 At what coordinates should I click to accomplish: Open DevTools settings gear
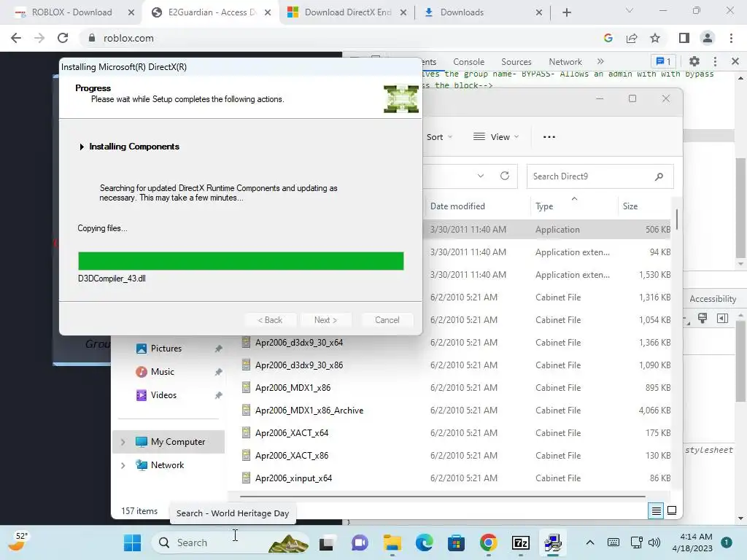tap(694, 61)
